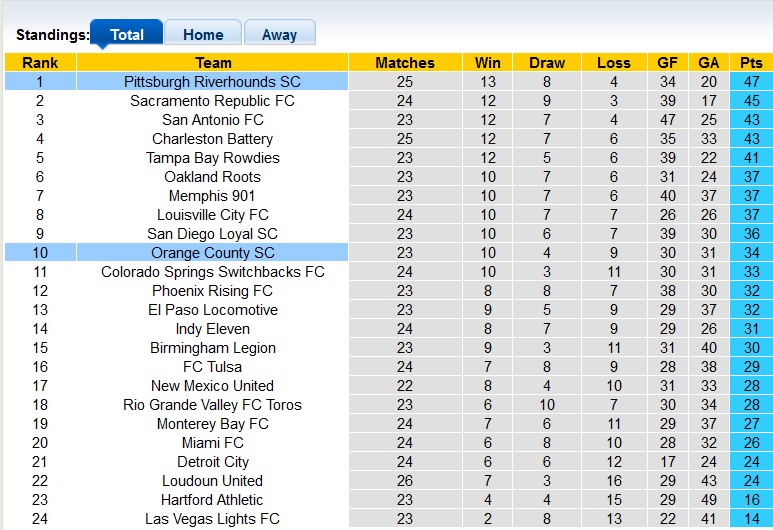773x530 pixels.
Task: Open Sacramento Republic FC team page
Action: (212, 101)
